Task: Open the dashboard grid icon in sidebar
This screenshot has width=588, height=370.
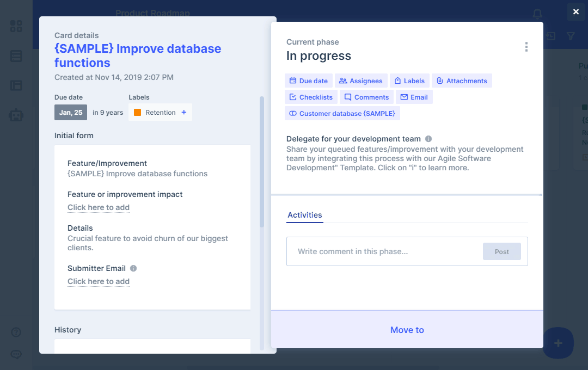Action: [x=16, y=26]
